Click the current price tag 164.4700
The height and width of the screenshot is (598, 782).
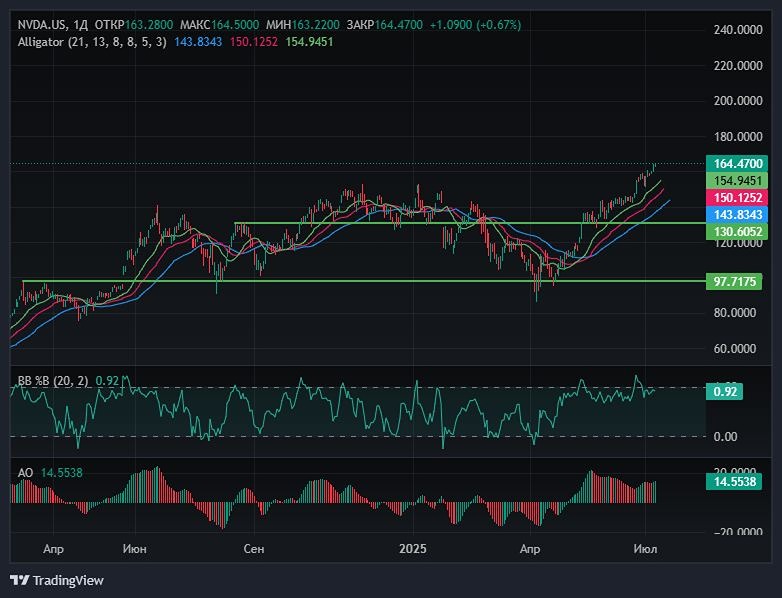coord(739,163)
